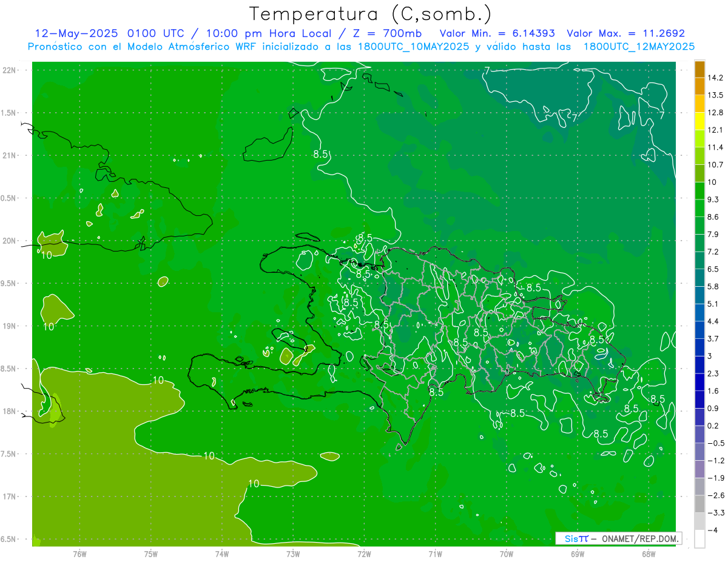Click the 7.9 value on the color scale
This screenshot has width=728, height=562.
coord(713,234)
